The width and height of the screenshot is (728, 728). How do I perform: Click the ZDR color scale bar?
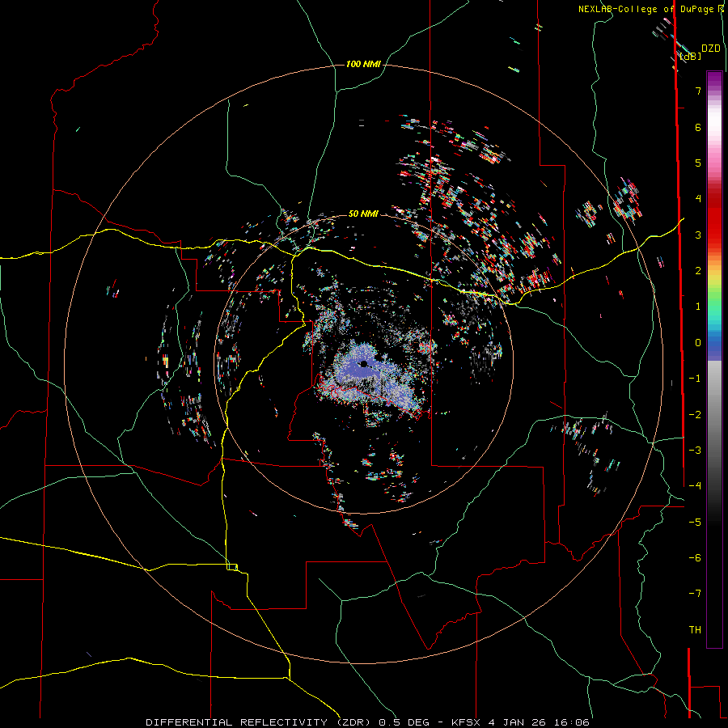tap(714, 359)
